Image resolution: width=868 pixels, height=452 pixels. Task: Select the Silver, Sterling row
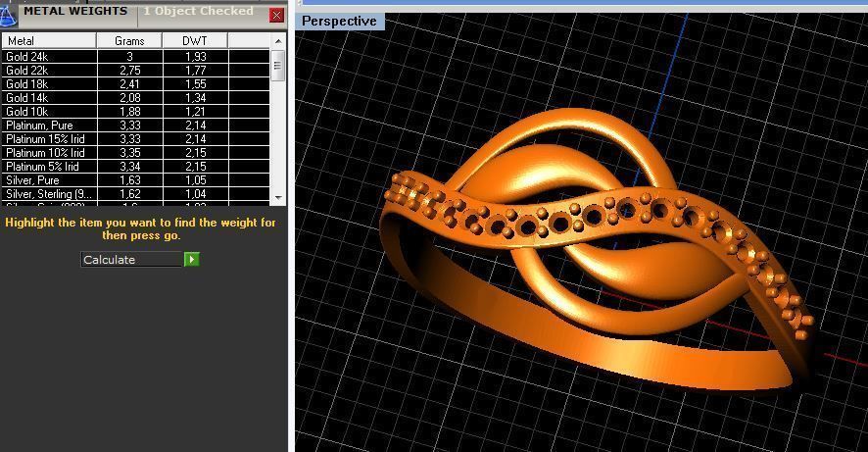[x=135, y=194]
